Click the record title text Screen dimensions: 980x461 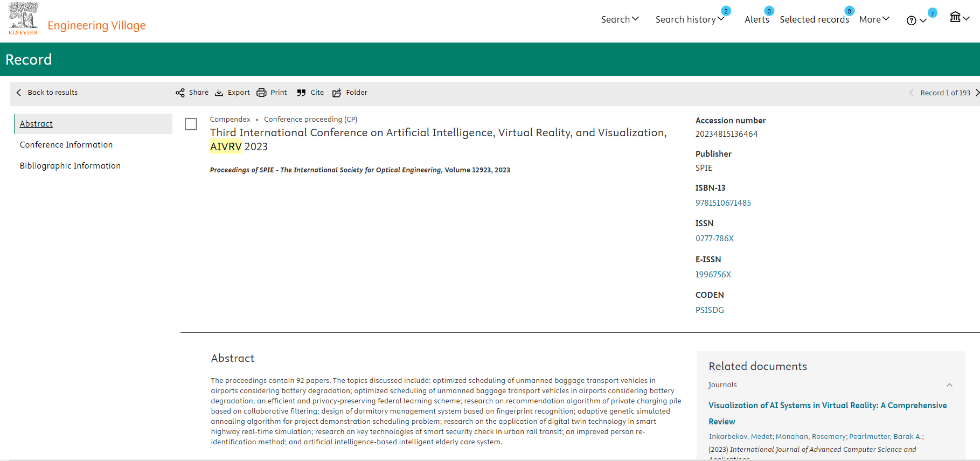point(438,139)
